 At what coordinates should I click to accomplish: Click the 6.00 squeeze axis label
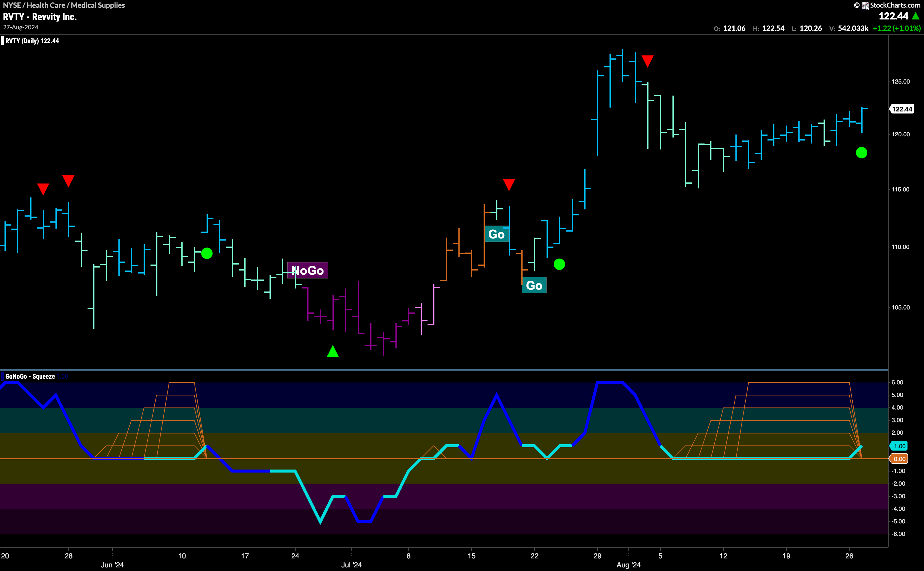(x=897, y=383)
